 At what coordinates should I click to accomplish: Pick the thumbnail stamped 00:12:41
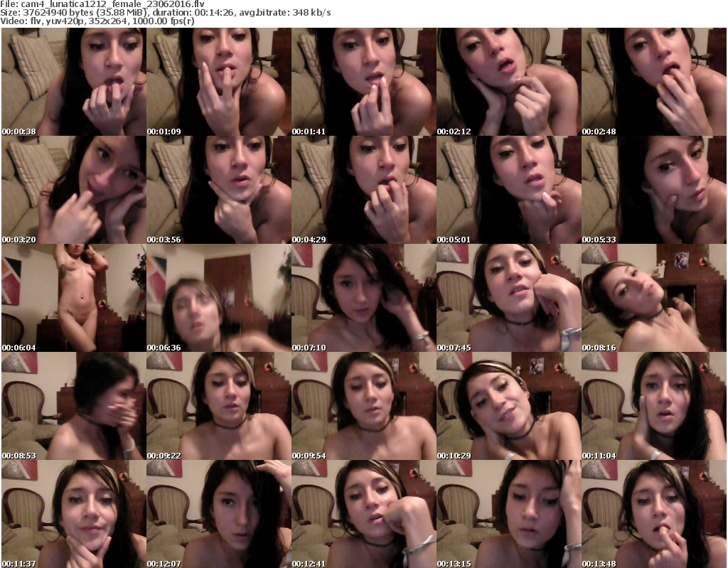point(364,514)
